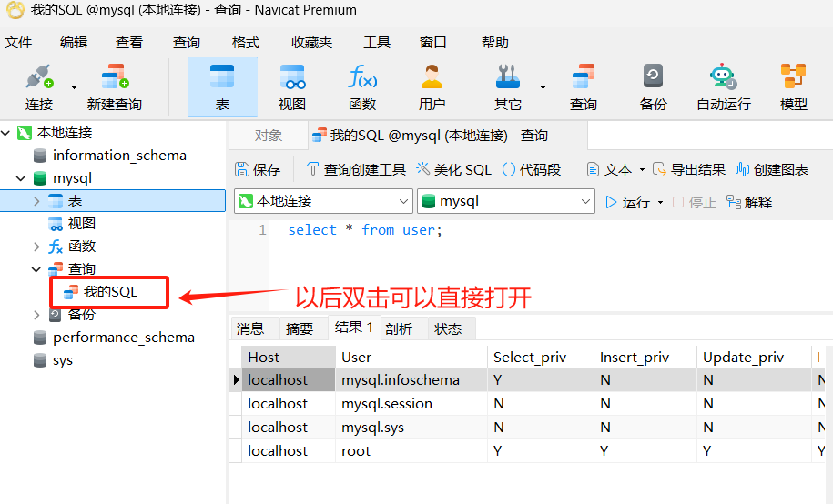This screenshot has width=833, height=504.
Task: Open the mysql database dropdown
Action: [585, 201]
